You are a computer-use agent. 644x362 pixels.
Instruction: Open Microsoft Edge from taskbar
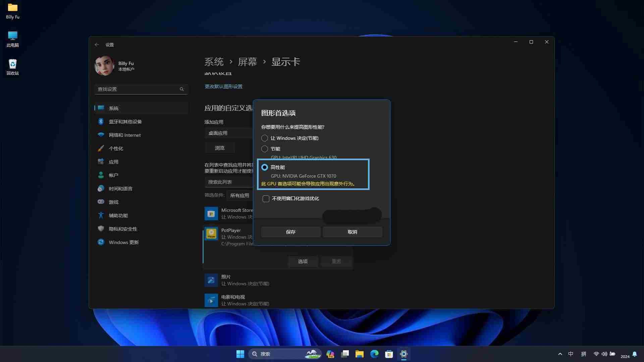coord(374,354)
